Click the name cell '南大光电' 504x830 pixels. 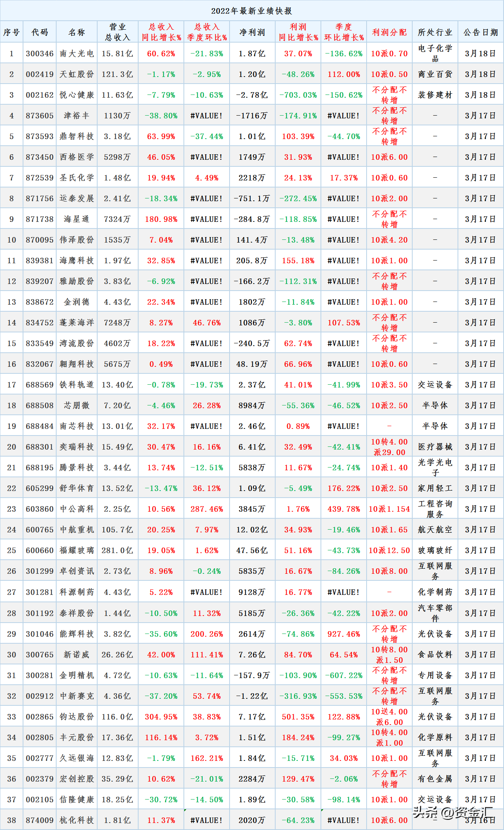pyautogui.click(x=77, y=54)
